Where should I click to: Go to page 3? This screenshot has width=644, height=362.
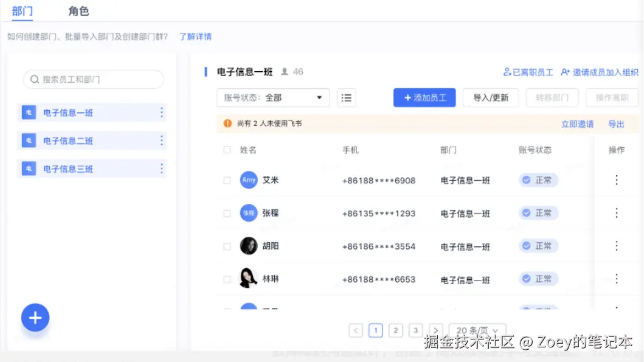click(415, 330)
